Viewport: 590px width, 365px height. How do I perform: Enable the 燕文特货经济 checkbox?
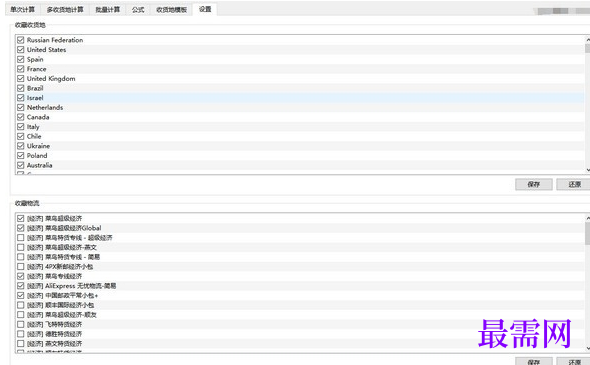coord(21,344)
